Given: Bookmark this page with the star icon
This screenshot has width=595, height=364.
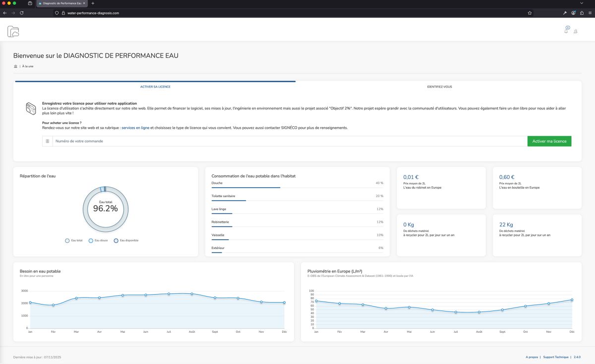Looking at the screenshot, I should point(530,13).
